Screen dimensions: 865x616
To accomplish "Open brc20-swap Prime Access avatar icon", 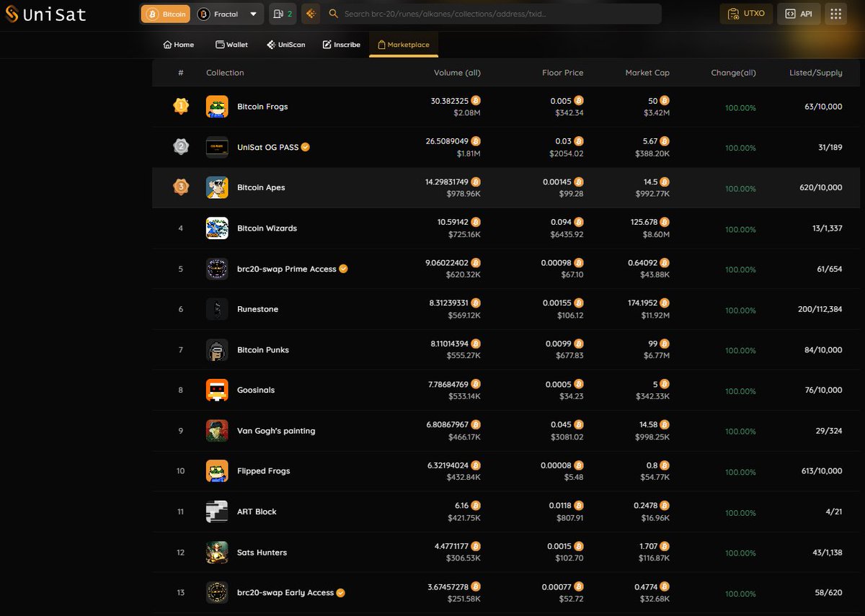I will pos(217,269).
